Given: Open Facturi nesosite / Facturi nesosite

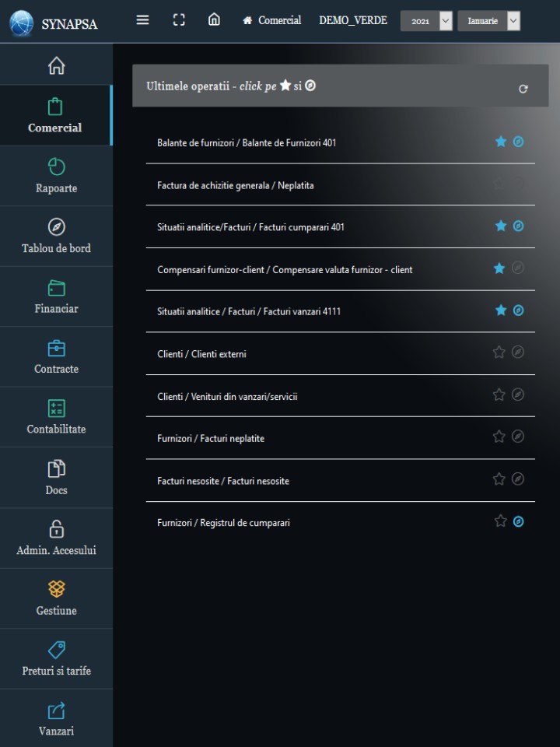Looking at the screenshot, I should click(223, 481).
